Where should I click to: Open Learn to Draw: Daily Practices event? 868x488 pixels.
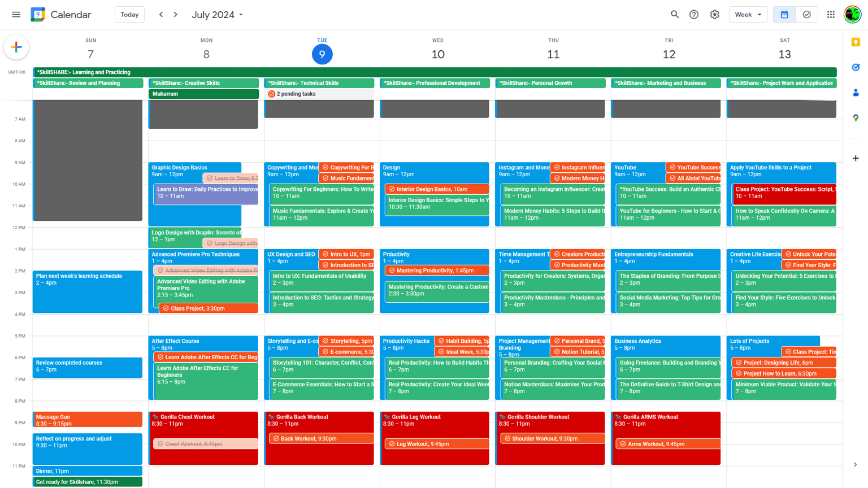point(206,193)
